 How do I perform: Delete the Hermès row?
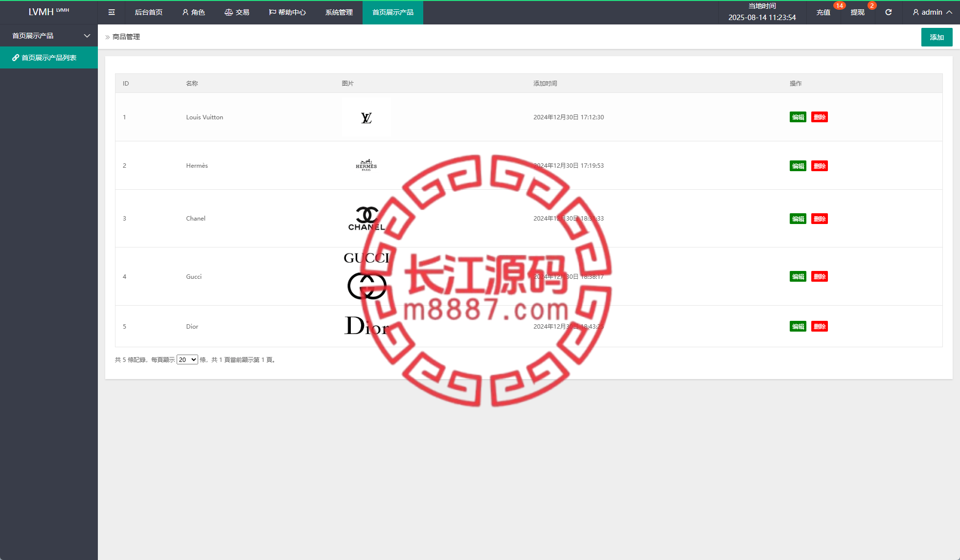pos(820,166)
